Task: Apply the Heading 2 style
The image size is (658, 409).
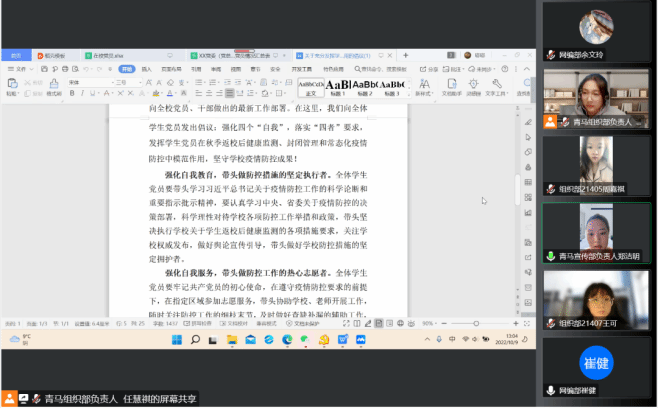Action: (365, 88)
